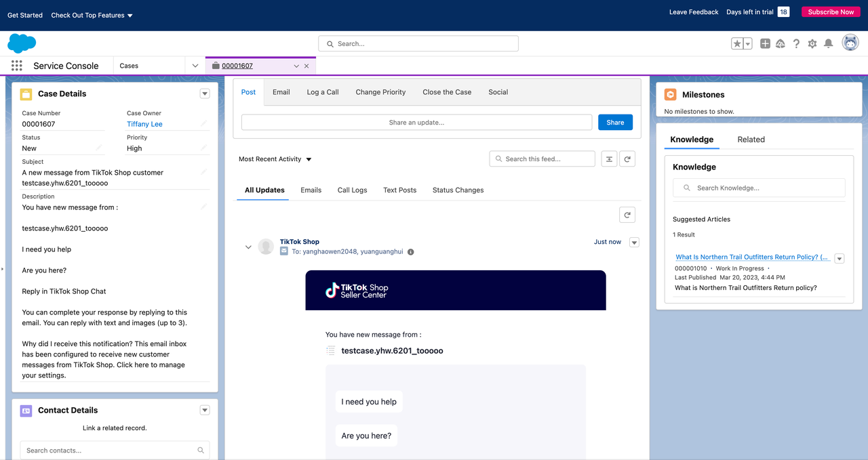Close the 00001607 case tab
Image resolution: width=868 pixels, height=460 pixels.
pyautogui.click(x=307, y=66)
